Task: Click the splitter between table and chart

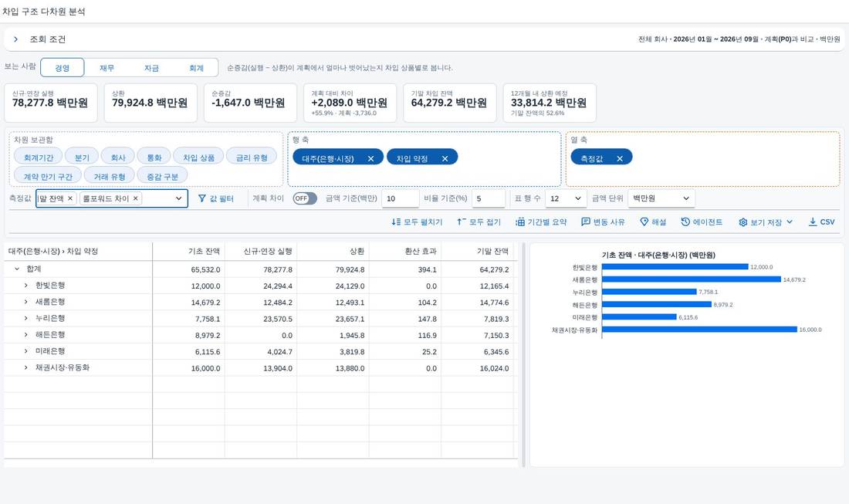Action: [523, 354]
